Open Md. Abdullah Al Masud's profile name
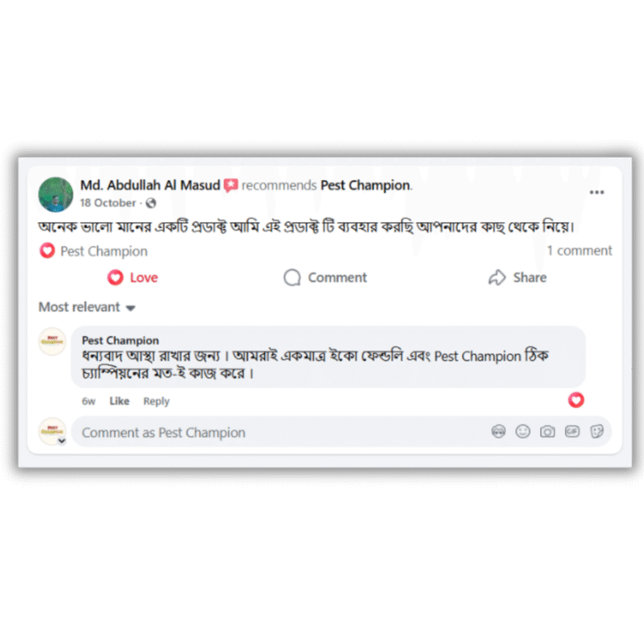 [x=150, y=185]
